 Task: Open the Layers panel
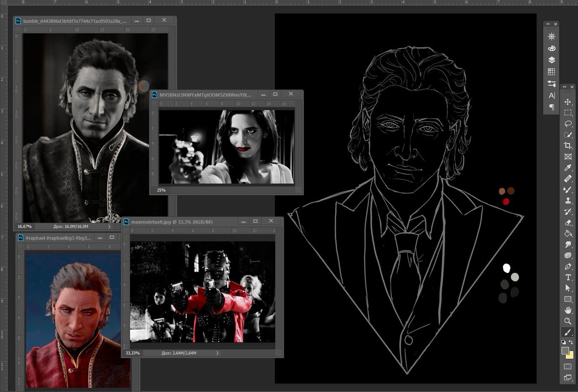point(552,60)
